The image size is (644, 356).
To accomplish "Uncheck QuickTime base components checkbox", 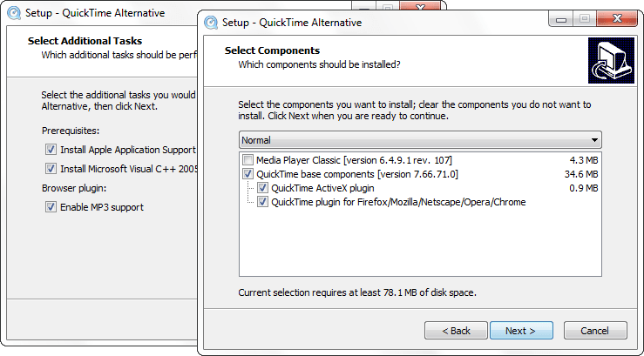I will point(247,174).
